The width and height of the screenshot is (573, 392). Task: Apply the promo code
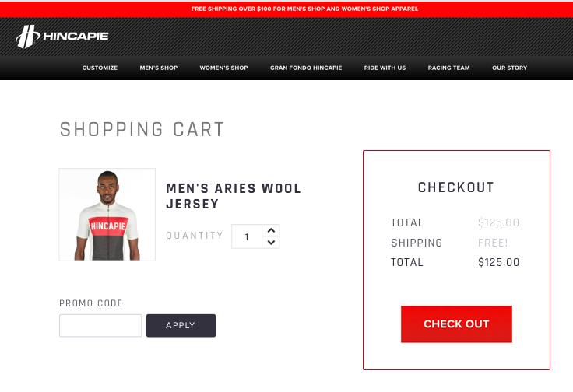coord(181,325)
